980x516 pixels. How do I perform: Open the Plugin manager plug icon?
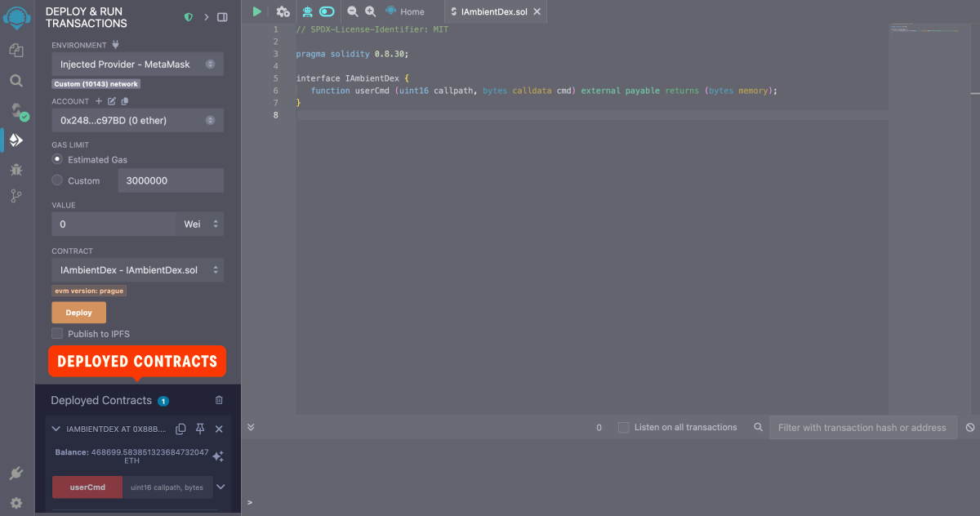tap(16, 474)
